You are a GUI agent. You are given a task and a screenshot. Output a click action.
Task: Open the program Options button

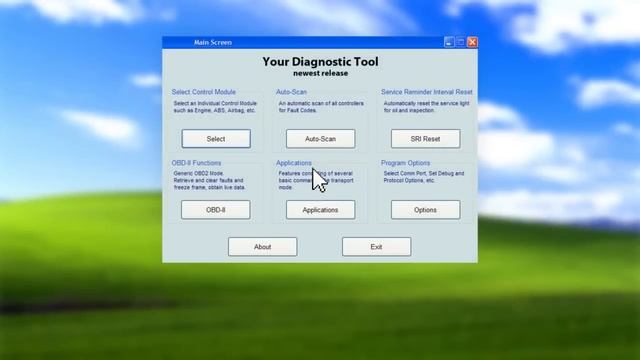coord(425,210)
